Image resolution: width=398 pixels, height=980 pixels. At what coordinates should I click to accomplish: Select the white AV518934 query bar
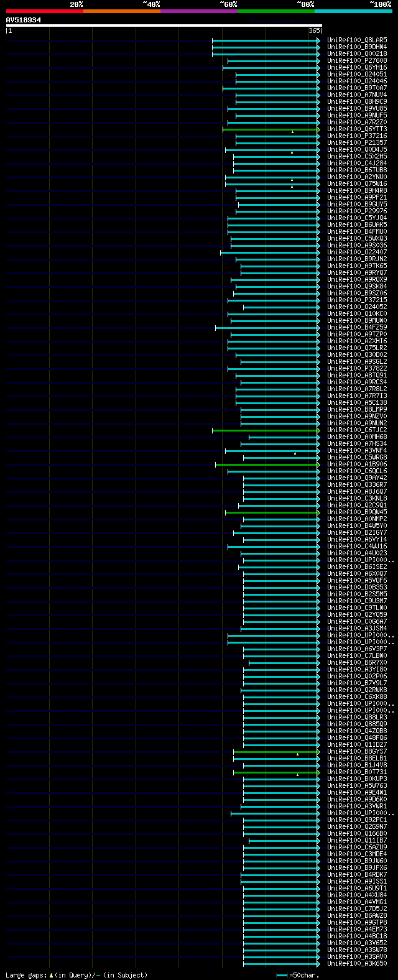(164, 25)
